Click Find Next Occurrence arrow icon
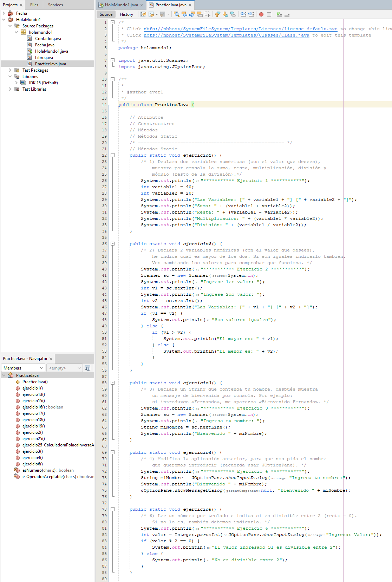Viewport: 392px width, 582px height. point(192,14)
